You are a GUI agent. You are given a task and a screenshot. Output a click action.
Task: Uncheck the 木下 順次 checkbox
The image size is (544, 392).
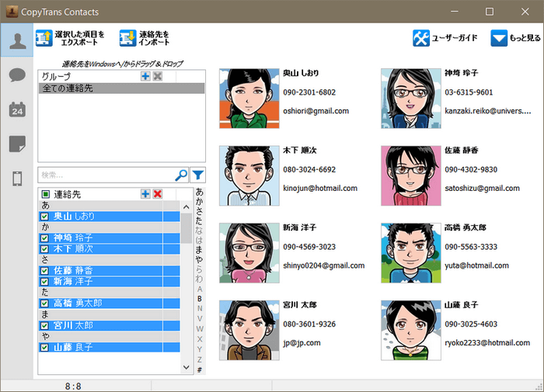pyautogui.click(x=44, y=249)
